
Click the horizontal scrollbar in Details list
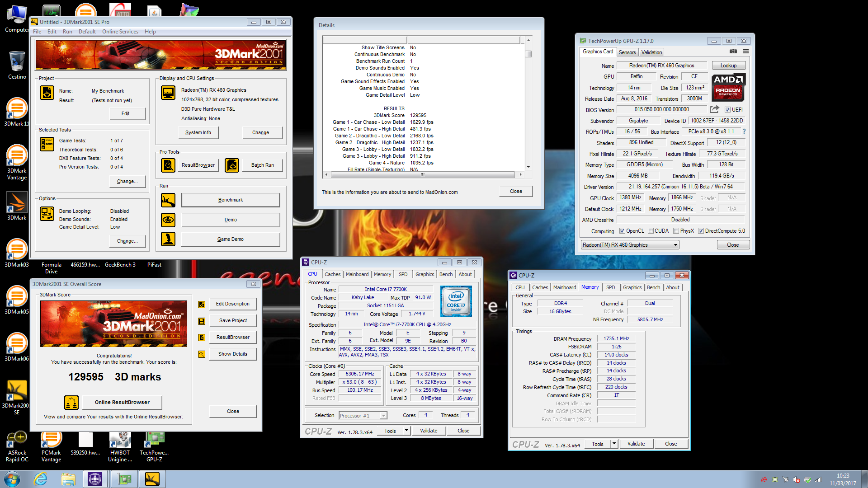coord(423,174)
